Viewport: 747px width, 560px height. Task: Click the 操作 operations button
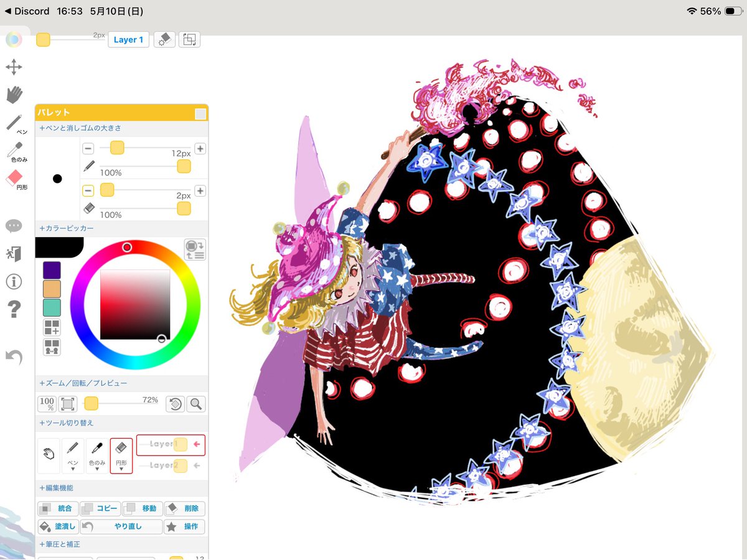[185, 526]
